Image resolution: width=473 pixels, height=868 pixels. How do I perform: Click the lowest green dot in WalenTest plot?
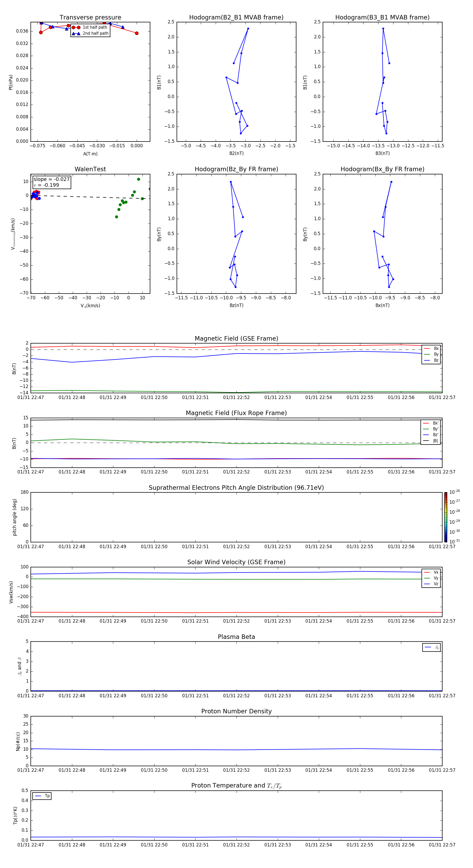tap(116, 217)
